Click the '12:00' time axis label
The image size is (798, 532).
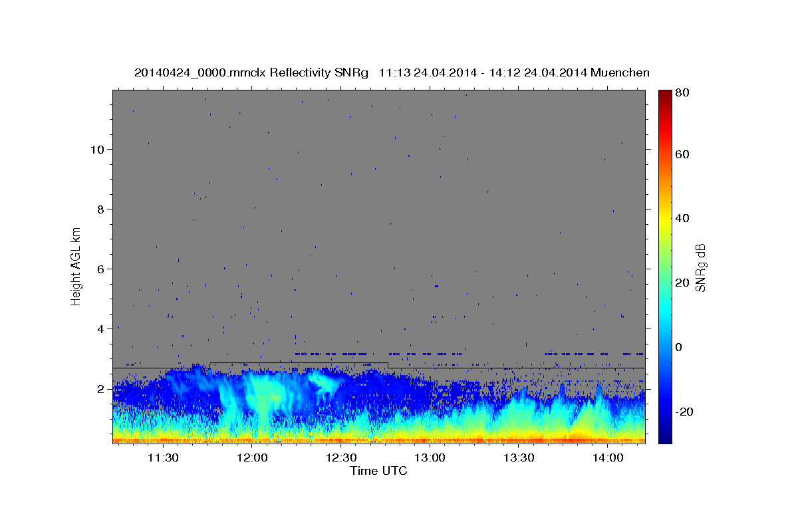pyautogui.click(x=252, y=458)
